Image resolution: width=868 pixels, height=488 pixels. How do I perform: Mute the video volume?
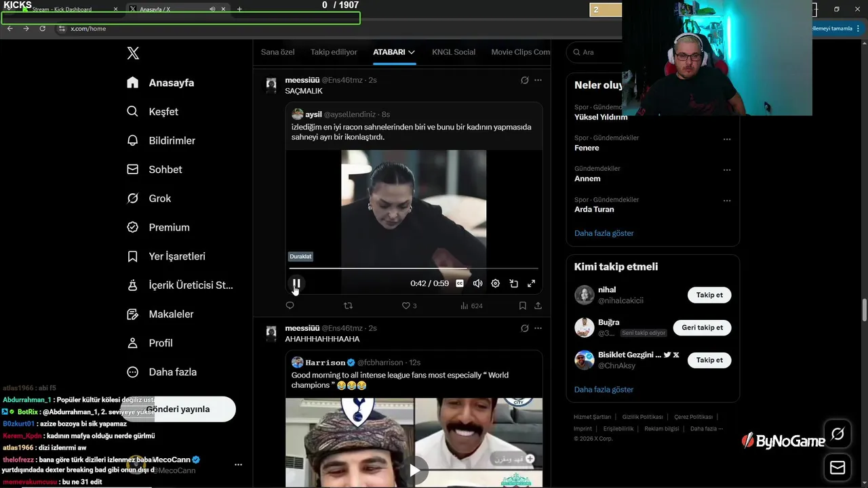point(477,283)
